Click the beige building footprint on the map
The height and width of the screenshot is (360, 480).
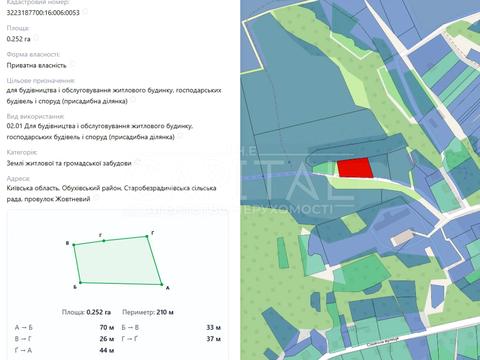click(402, 238)
